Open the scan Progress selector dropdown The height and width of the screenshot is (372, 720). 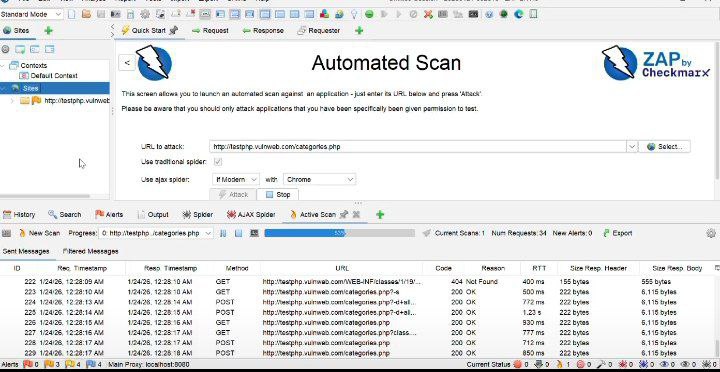pos(156,233)
